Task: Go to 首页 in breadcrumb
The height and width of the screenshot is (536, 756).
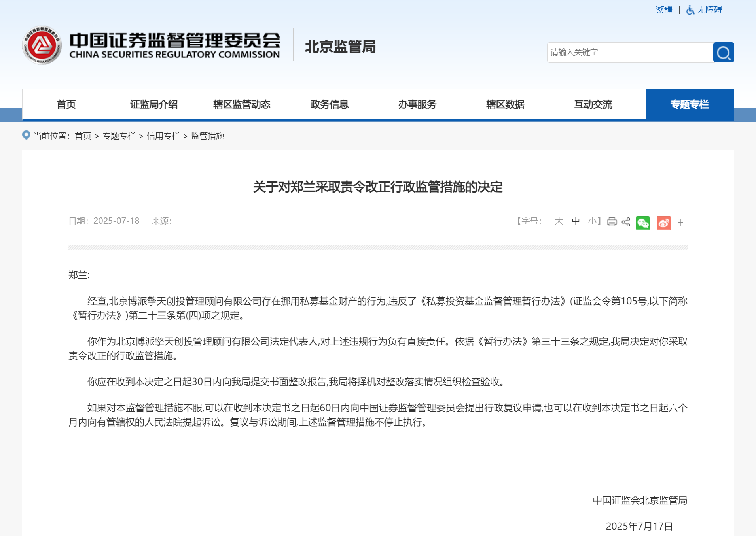Action: pyautogui.click(x=83, y=136)
